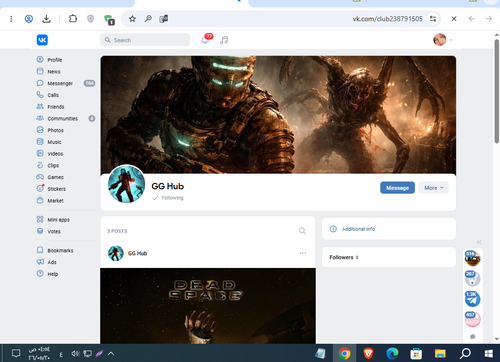Open the post author avatar

[x=116, y=253]
